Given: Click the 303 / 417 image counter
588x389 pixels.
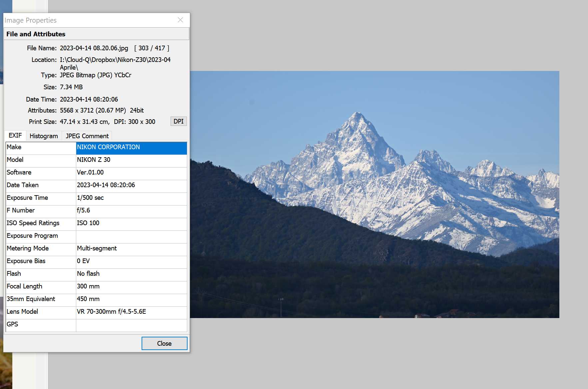Looking at the screenshot, I should click(x=152, y=48).
